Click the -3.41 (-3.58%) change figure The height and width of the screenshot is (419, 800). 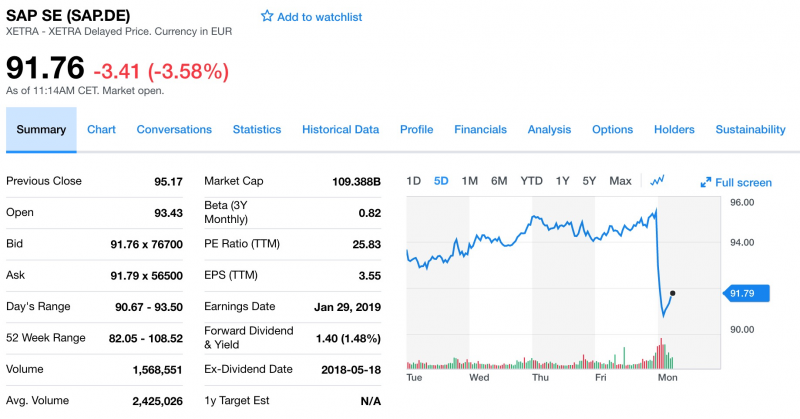pyautogui.click(x=161, y=71)
